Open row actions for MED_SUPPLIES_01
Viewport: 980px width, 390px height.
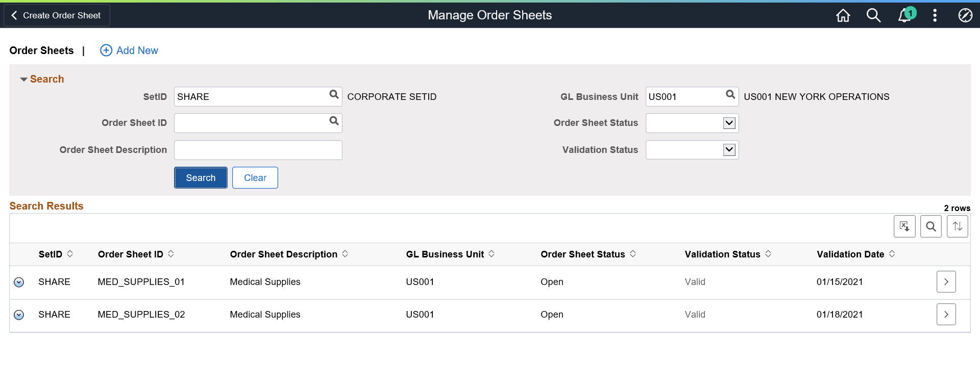pos(19,282)
